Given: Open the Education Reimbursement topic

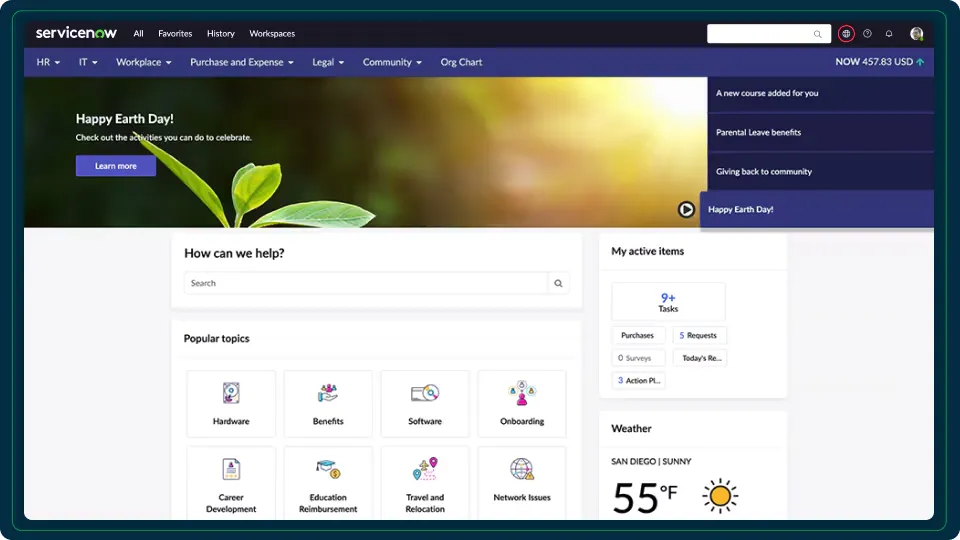Looking at the screenshot, I should tap(328, 484).
